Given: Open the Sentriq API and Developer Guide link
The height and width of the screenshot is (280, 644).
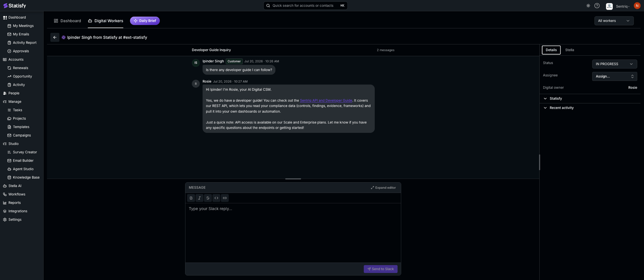Looking at the screenshot, I should click(326, 100).
